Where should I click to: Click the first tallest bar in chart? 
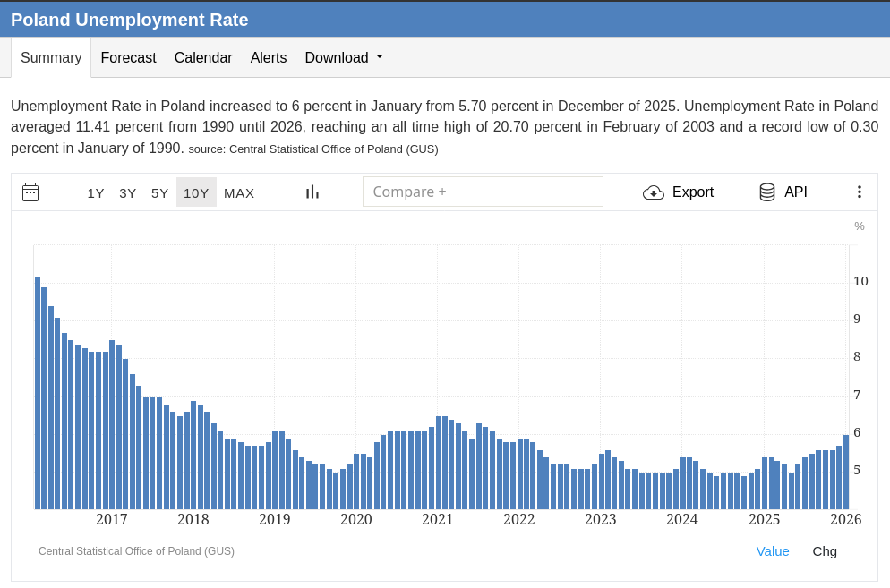pyautogui.click(x=38, y=393)
